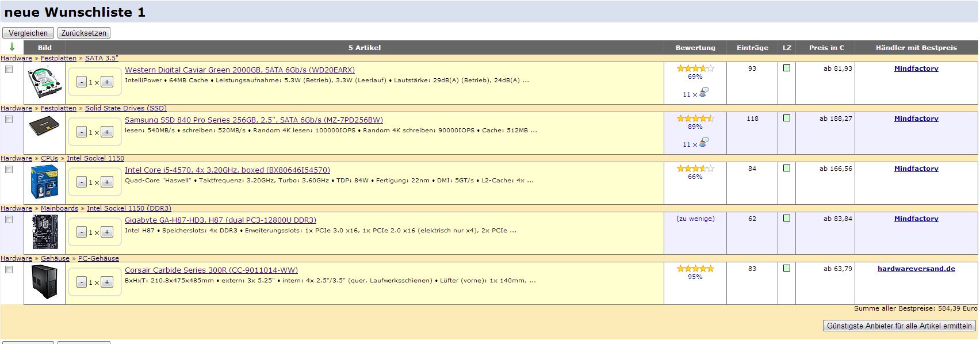Click the Vergleichen button
Image resolution: width=980 pixels, height=344 pixels.
[28, 33]
